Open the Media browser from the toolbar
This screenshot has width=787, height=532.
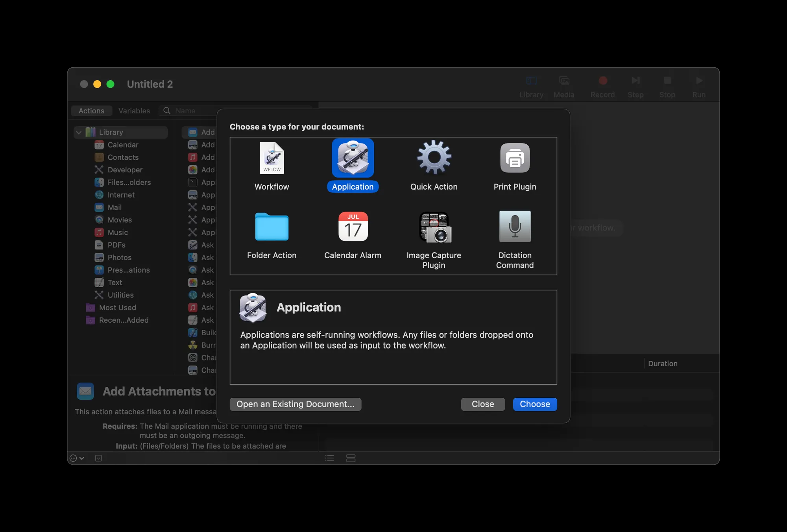(564, 81)
